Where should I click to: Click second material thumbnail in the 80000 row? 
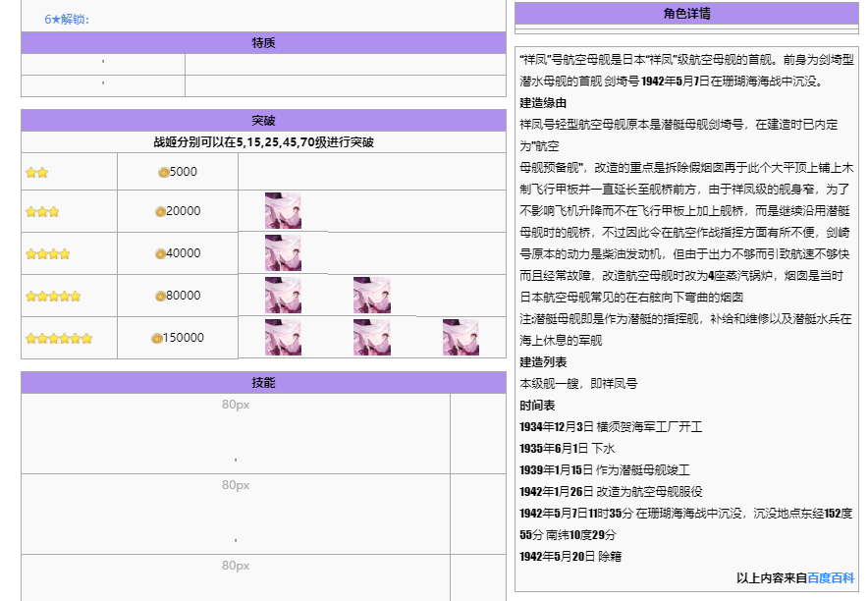372,296
